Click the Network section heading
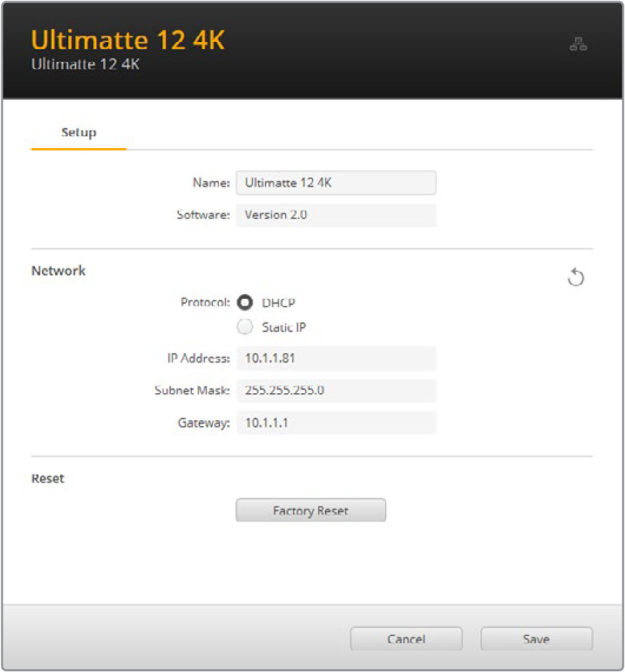 point(59,271)
